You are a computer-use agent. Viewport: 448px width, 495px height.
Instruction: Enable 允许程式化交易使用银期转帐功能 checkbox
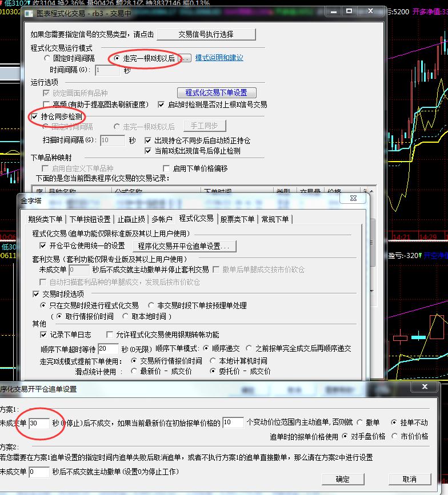[x=110, y=335]
